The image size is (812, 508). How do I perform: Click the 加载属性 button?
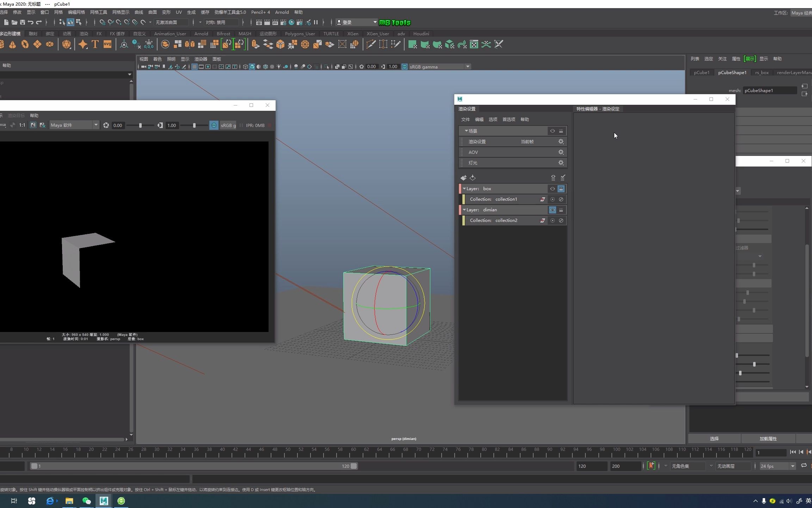(x=768, y=439)
